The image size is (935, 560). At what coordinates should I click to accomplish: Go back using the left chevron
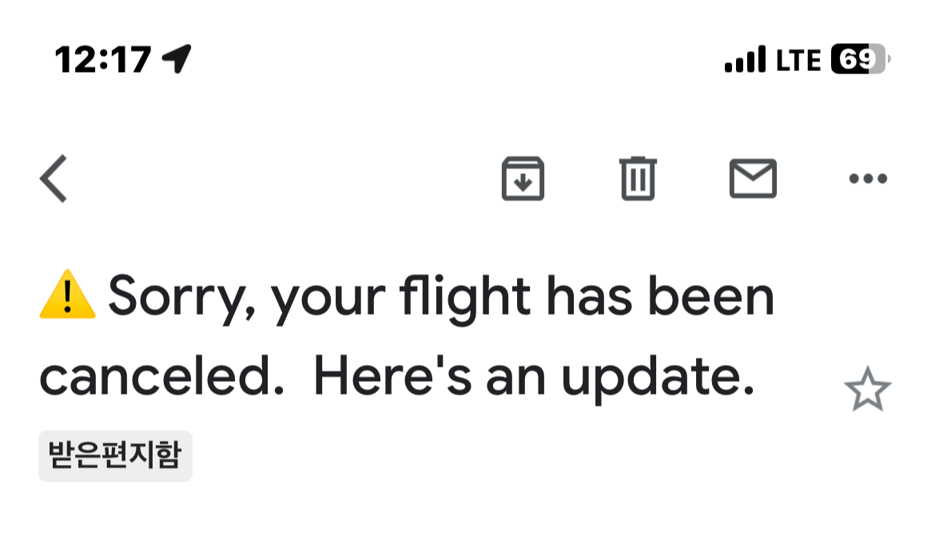point(54,179)
